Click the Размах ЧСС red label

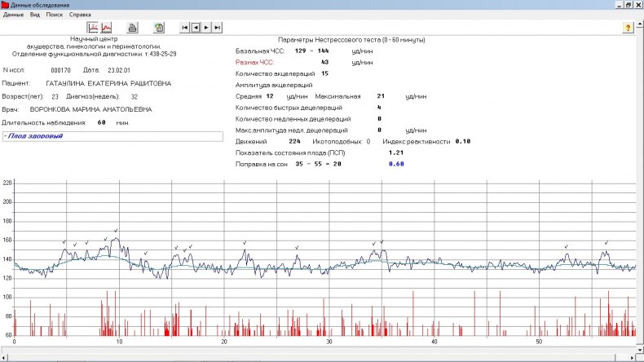[254, 63]
